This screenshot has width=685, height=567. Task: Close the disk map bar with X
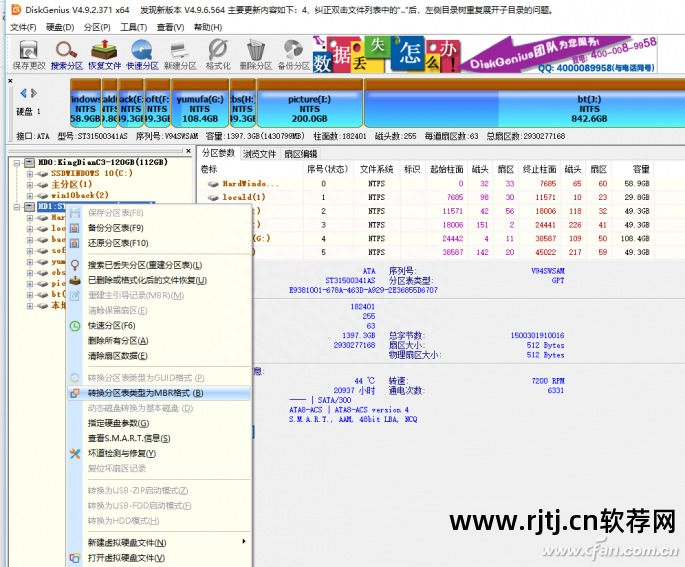10,81
